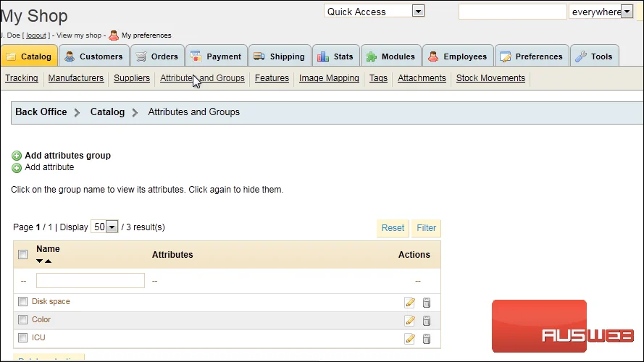644x362 pixels.
Task: Click the Name filter input field
Action: tap(91, 281)
